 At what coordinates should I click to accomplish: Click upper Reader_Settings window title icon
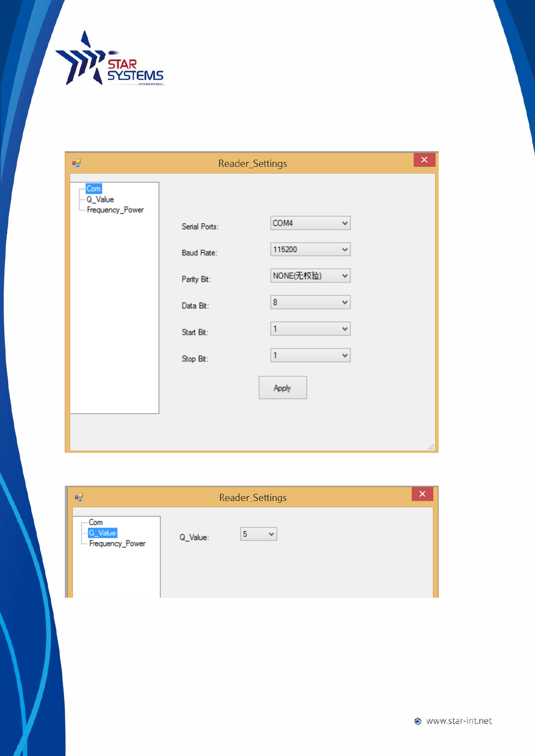tap(76, 163)
